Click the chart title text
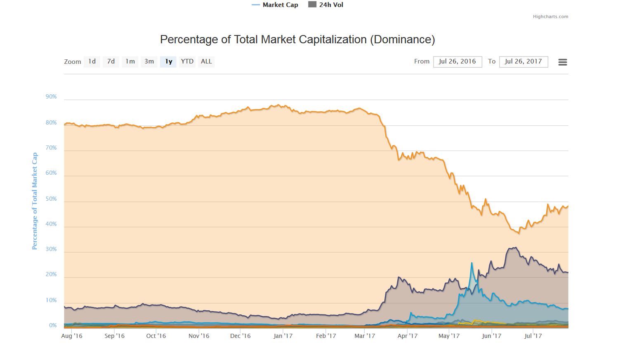 pyautogui.click(x=297, y=39)
